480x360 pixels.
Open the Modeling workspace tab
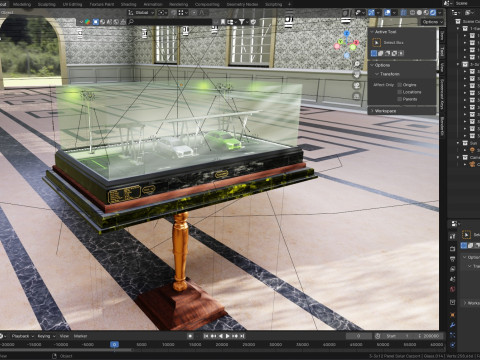(22, 4)
